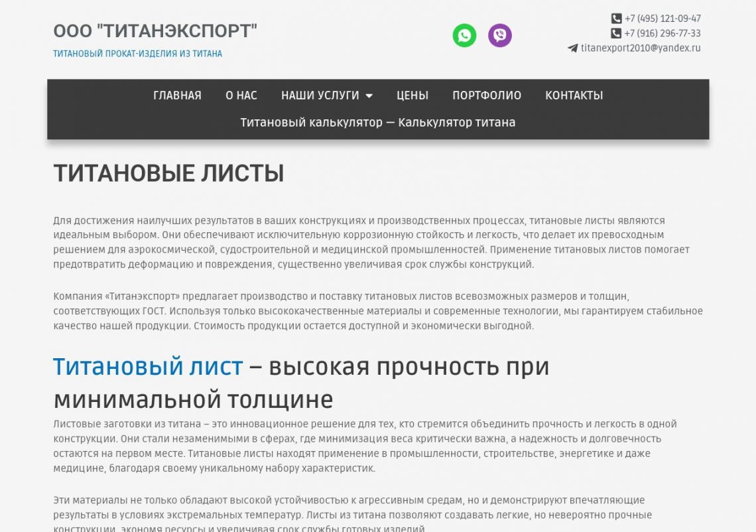
Task: Go to the ГЛАВНАЯ menu item
Action: pos(178,96)
